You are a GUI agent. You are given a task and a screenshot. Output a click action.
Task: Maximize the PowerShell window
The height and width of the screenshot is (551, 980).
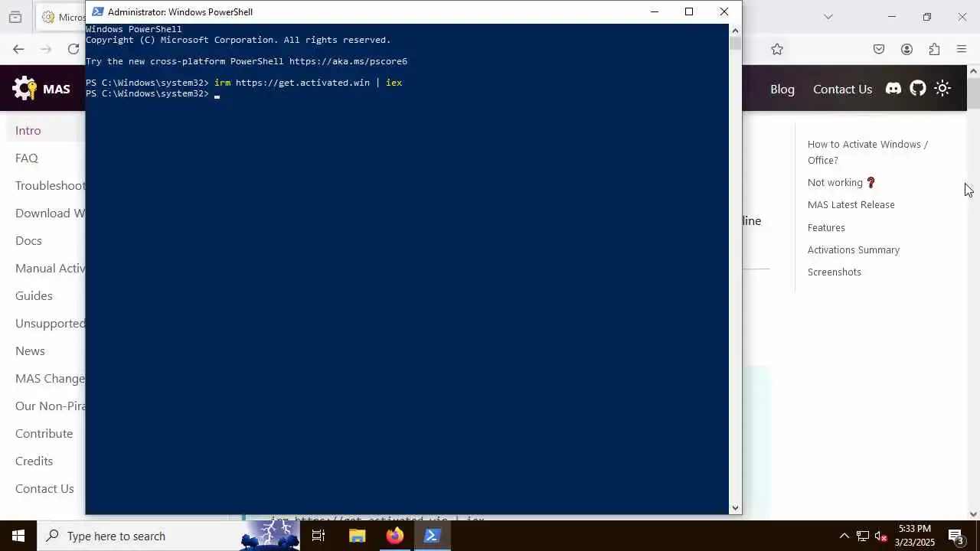click(x=689, y=11)
